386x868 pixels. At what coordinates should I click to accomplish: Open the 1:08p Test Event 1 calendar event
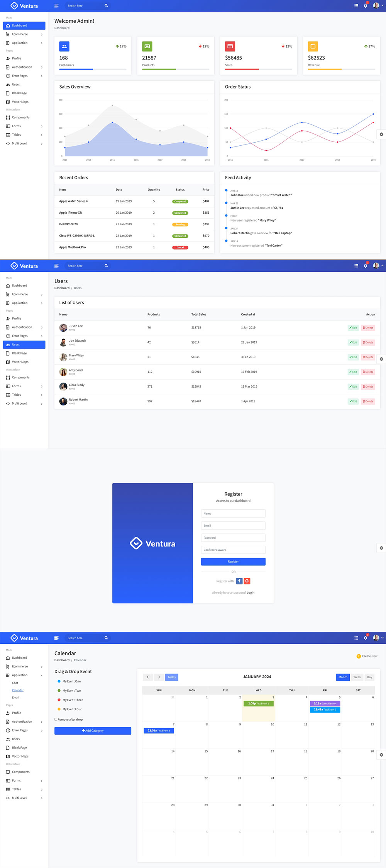(x=259, y=703)
